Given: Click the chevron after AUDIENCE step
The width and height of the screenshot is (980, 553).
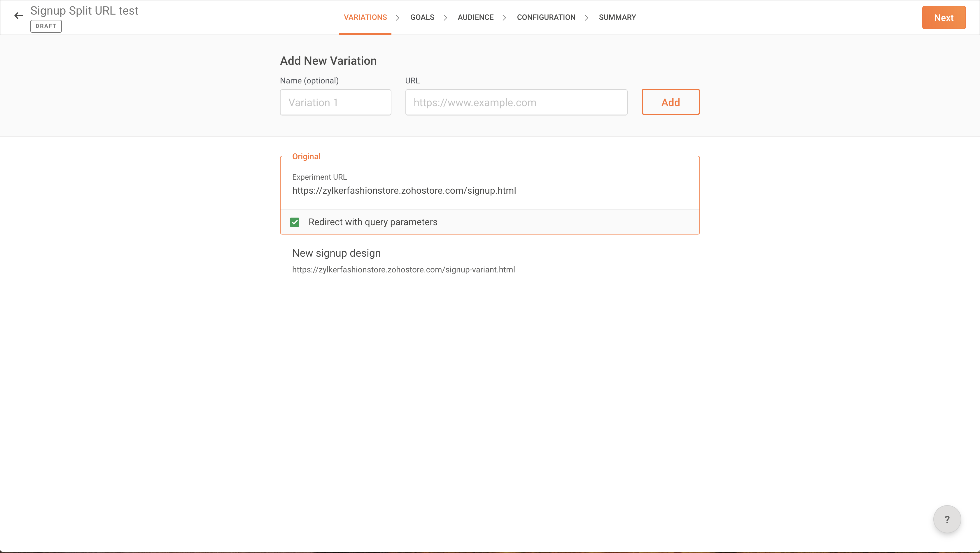Looking at the screenshot, I should tap(505, 17).
